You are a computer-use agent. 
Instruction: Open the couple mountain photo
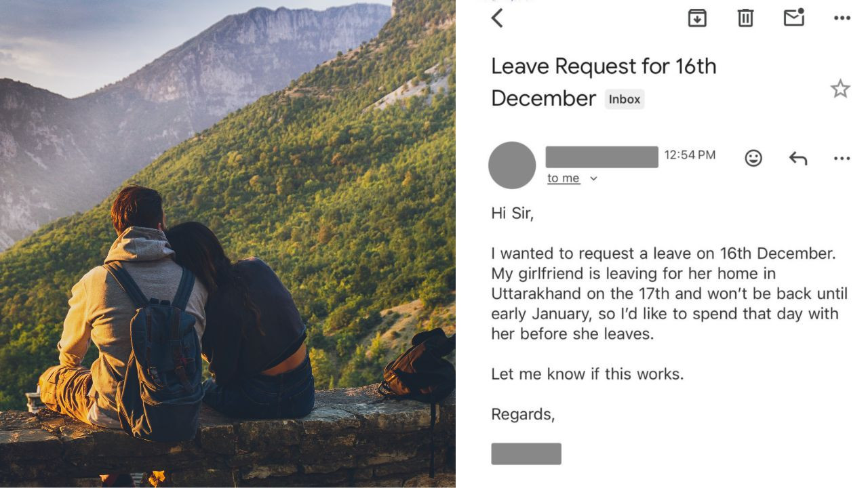pos(227,244)
